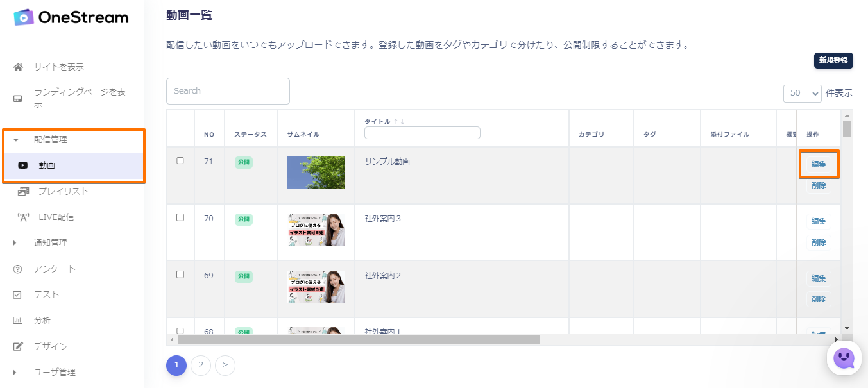Open the テスト menu item
Screen dimensions: 868x388
(x=46, y=295)
